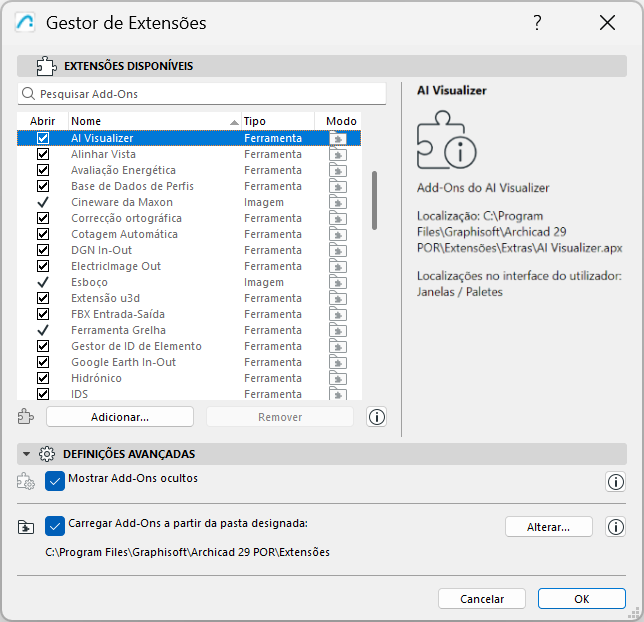Collapse the Definições Avançadas section
The image size is (644, 622).
27,454
